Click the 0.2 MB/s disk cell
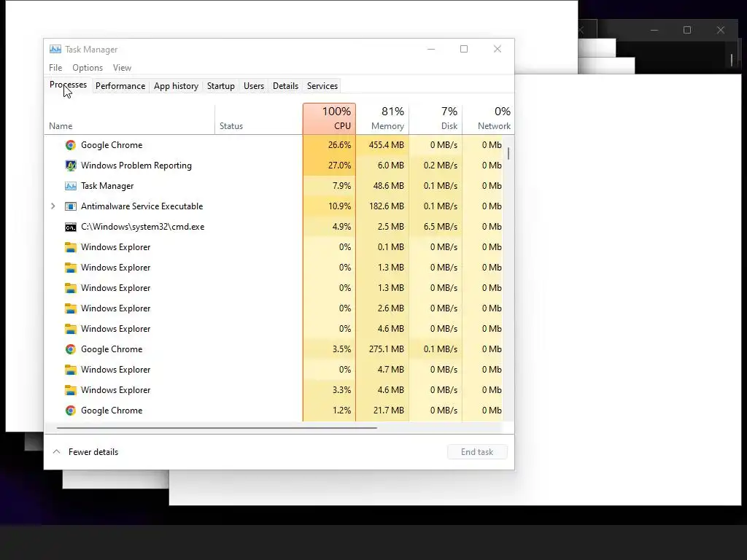Viewport: 747px width, 560px height. (x=436, y=166)
